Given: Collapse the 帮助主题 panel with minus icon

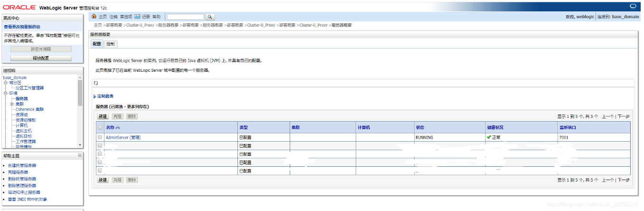Looking at the screenshot, I should point(80,155).
